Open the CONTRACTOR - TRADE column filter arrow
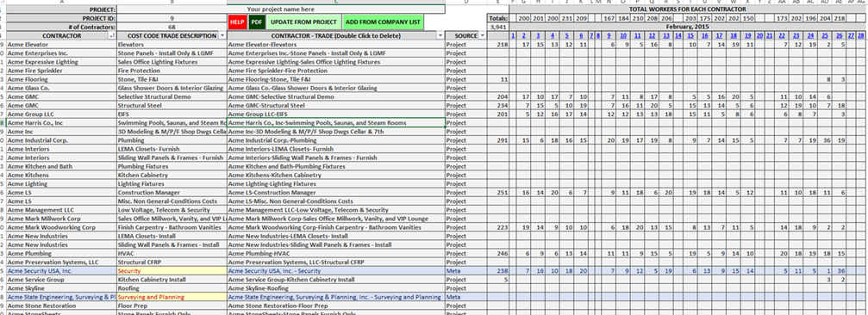Viewport: 868px width, 315px height. pos(440,36)
